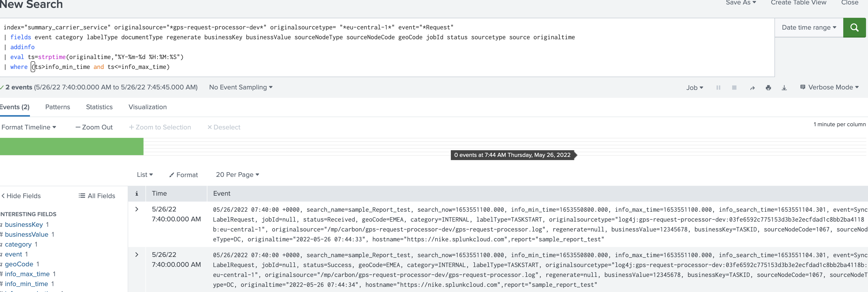This screenshot has width=868, height=292.
Task: Click Zoom Out on timeline
Action: click(x=94, y=127)
